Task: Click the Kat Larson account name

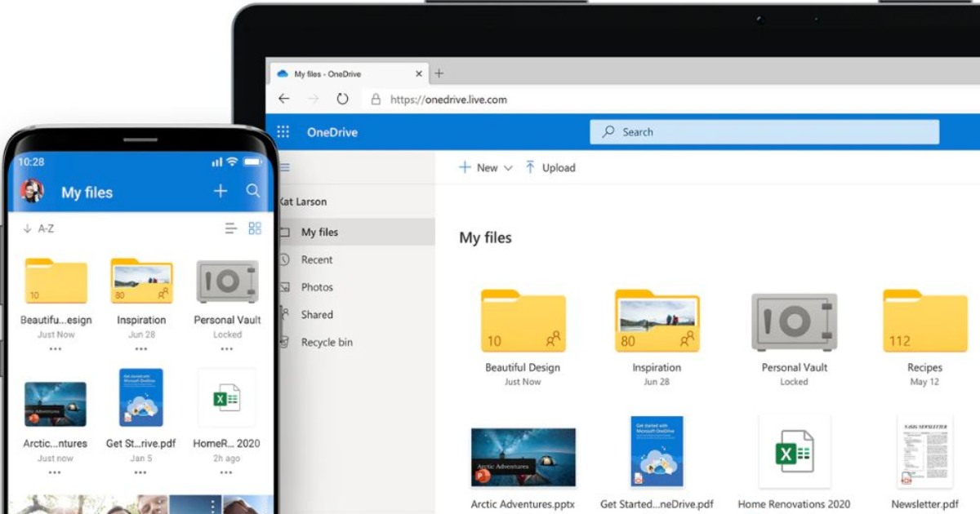Action: pyautogui.click(x=303, y=202)
